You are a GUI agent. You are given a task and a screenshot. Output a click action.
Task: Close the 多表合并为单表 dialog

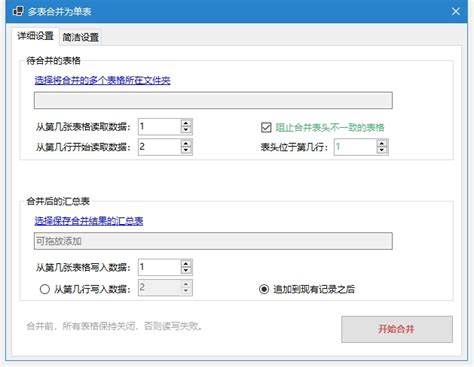tap(456, 11)
